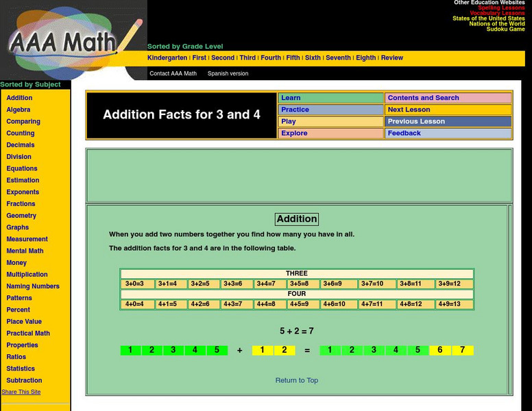Select the Learn tab

[x=331, y=98]
